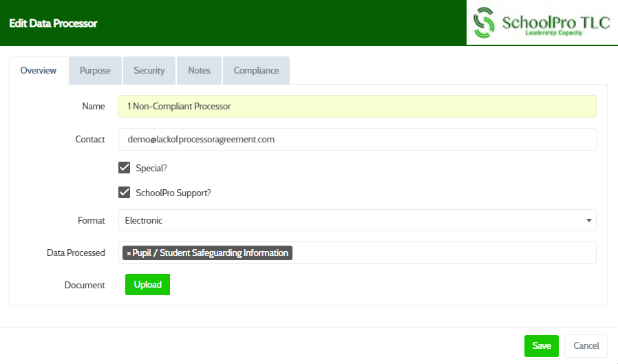The height and width of the screenshot is (364, 618).
Task: Save the data processor changes
Action: click(x=541, y=345)
